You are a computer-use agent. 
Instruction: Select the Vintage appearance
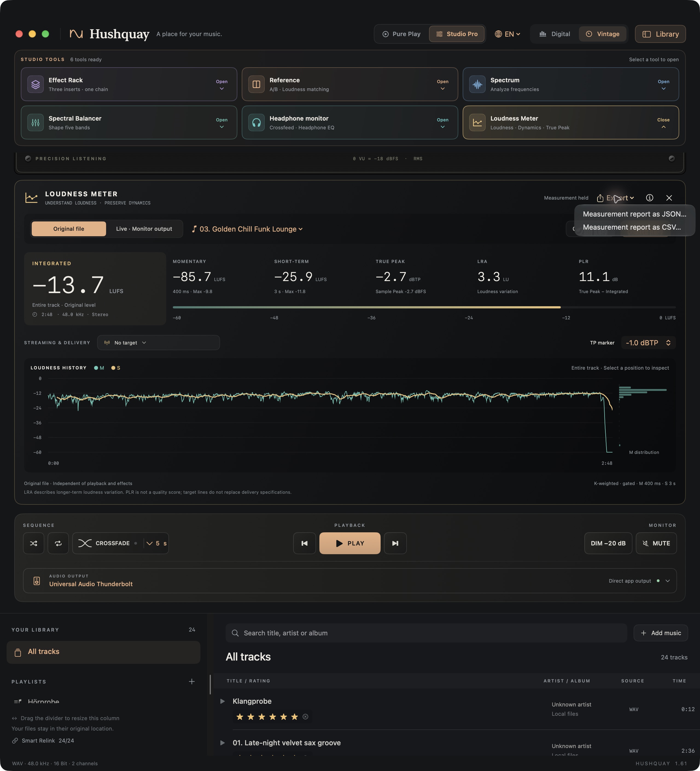pos(602,34)
